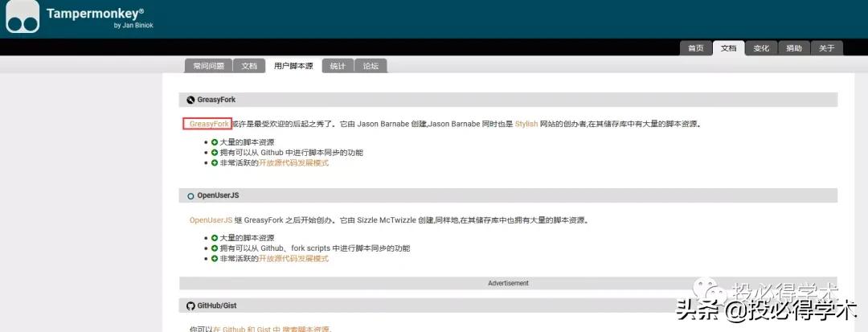Viewport: 868px width, 332px height.
Task: Select the 文档 tab in top navigation
Action: (x=728, y=48)
